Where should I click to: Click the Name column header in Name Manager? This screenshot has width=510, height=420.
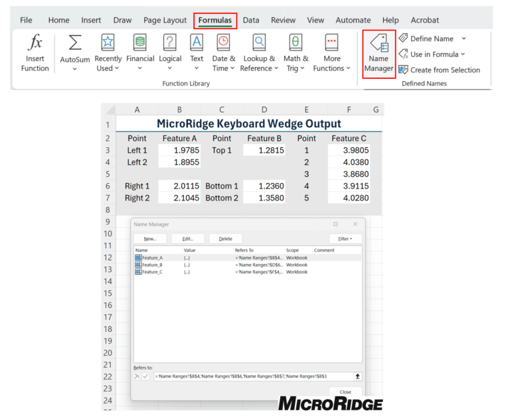[x=158, y=250]
